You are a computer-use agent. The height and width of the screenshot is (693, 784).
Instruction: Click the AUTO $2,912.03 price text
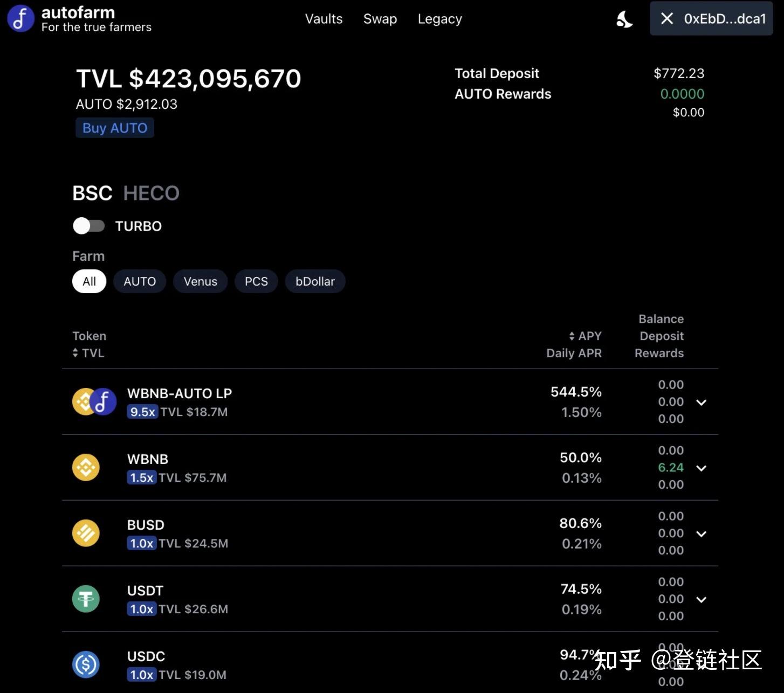pos(126,104)
